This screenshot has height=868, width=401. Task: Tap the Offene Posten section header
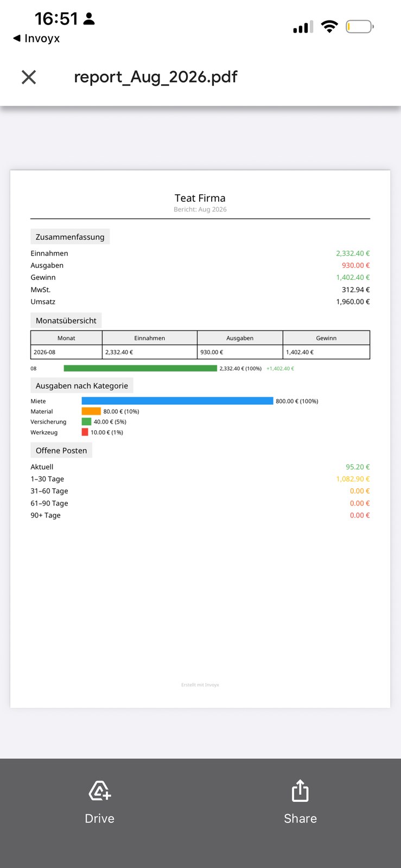tap(61, 450)
